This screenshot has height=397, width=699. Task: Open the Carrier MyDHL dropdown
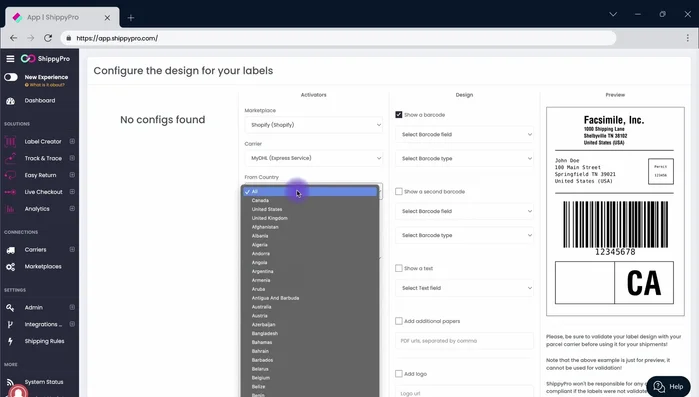313,158
